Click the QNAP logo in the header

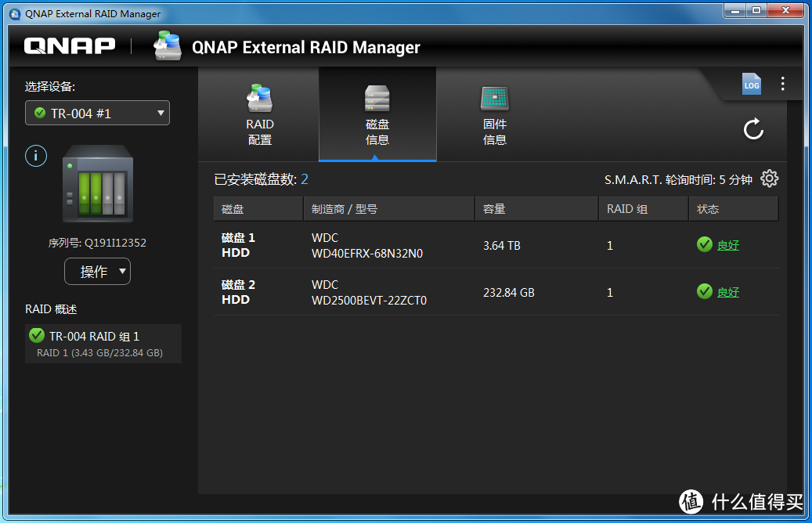[69, 45]
